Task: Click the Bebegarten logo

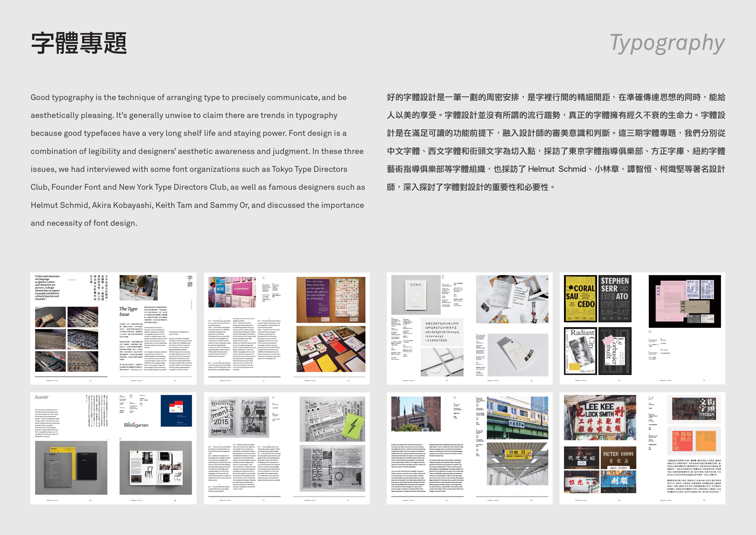Action: click(136, 425)
